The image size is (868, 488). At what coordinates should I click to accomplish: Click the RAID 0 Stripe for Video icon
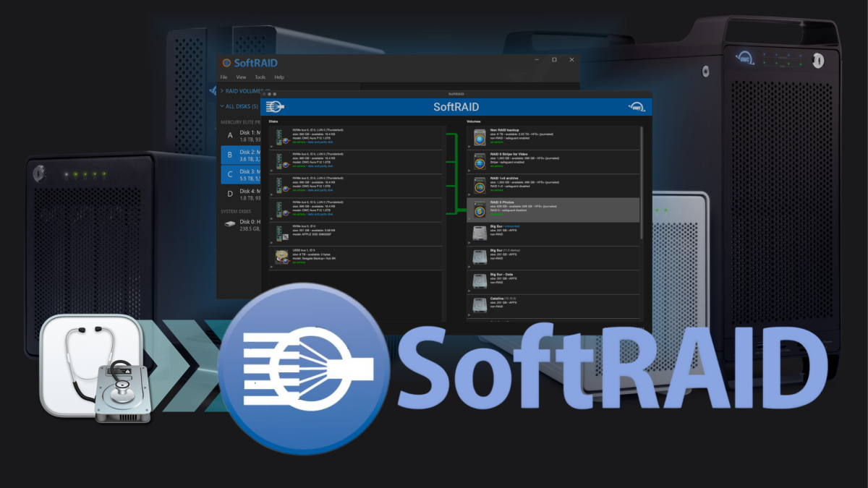478,160
